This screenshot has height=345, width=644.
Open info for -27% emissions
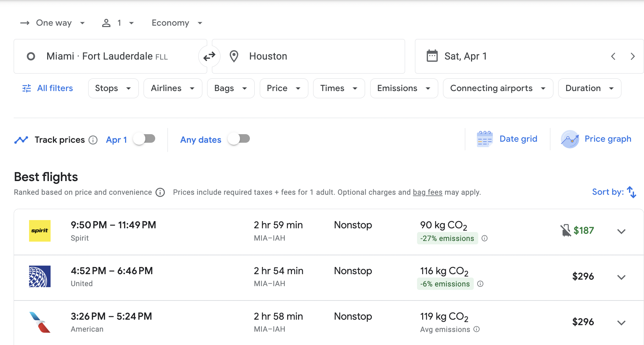click(x=484, y=238)
